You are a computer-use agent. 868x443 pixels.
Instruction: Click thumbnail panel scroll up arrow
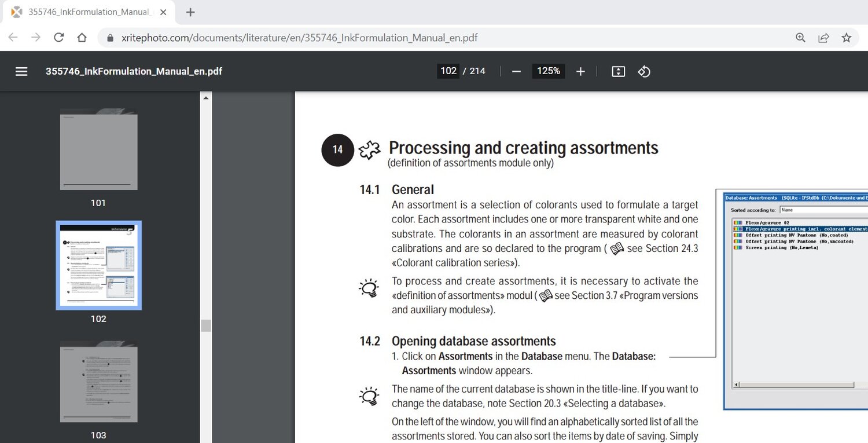click(x=205, y=97)
